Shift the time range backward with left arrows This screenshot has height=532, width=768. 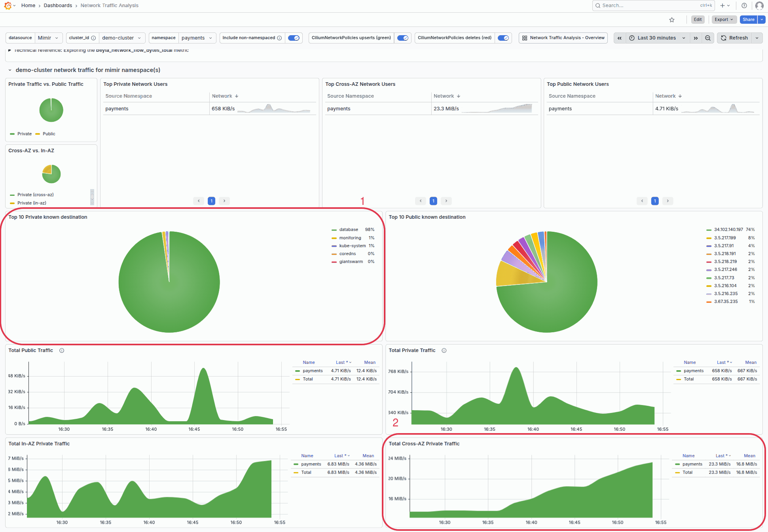tap(619, 38)
